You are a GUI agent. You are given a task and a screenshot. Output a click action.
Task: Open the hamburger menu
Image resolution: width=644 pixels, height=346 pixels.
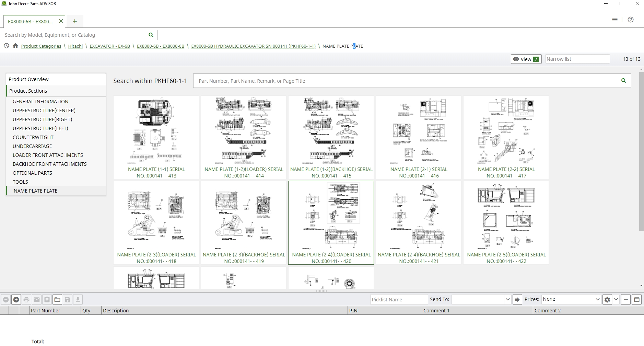click(615, 20)
